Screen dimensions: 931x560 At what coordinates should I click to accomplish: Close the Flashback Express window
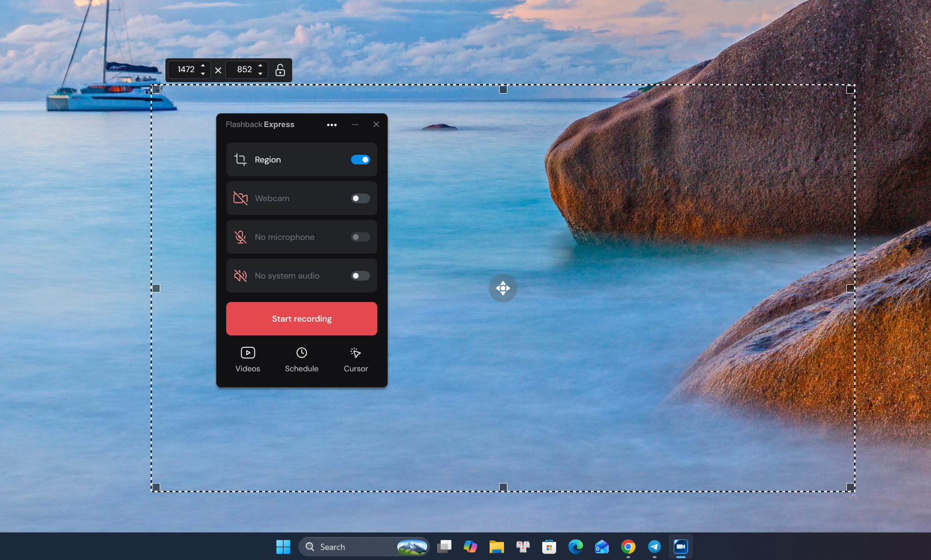[376, 124]
